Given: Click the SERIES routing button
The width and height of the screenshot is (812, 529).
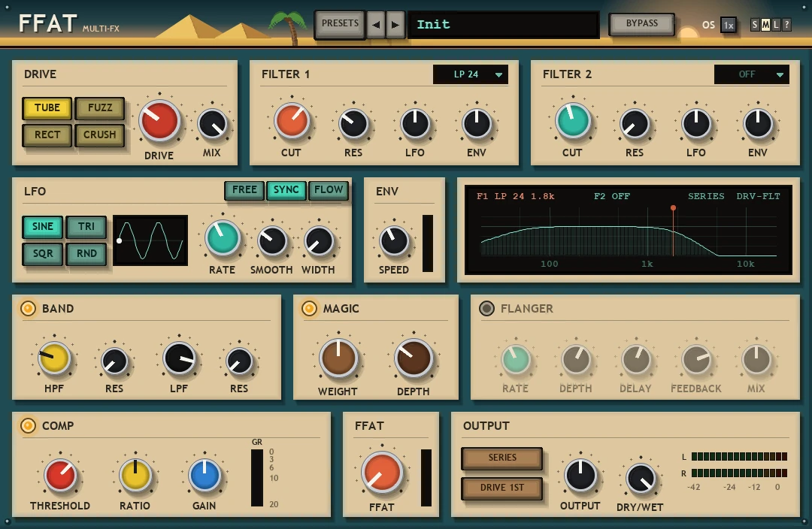Looking at the screenshot, I should pyautogui.click(x=501, y=458).
